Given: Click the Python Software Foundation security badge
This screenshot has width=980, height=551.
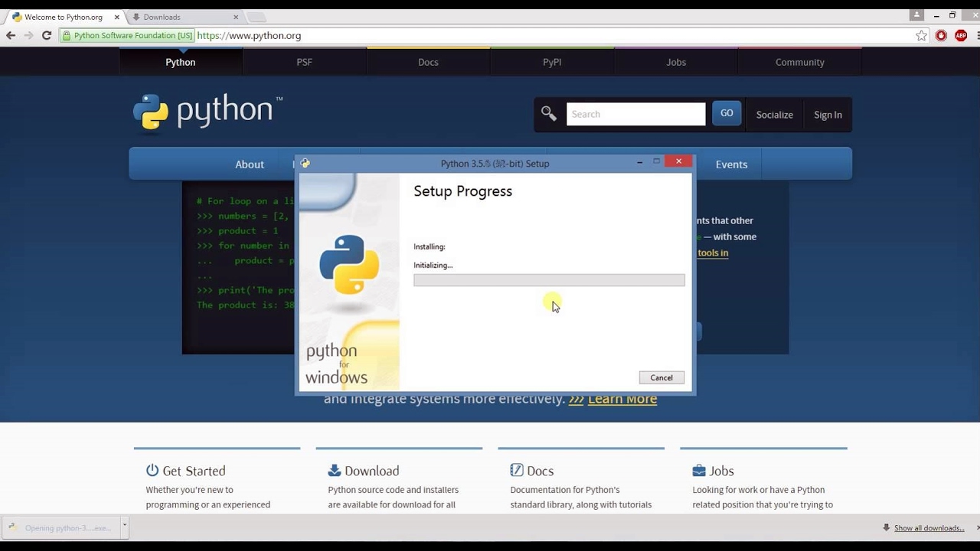Looking at the screenshot, I should pyautogui.click(x=127, y=35).
